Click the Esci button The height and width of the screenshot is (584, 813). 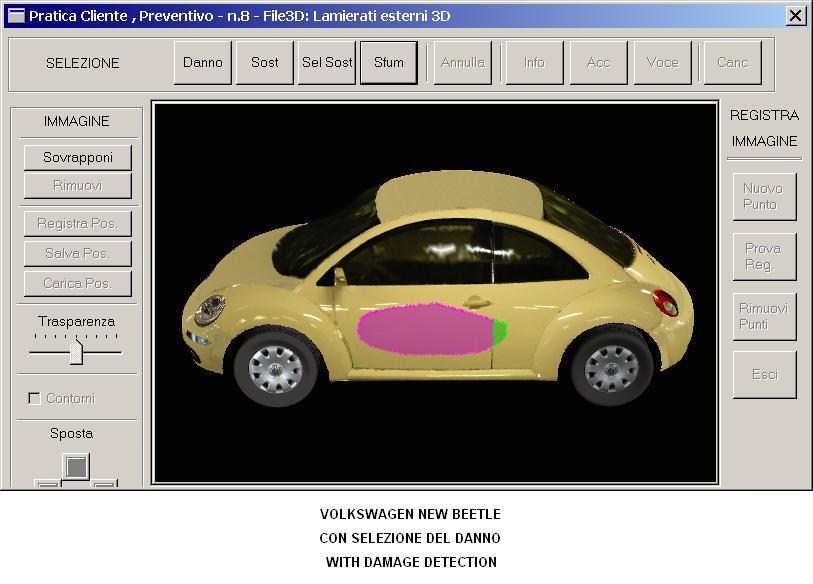(764, 374)
